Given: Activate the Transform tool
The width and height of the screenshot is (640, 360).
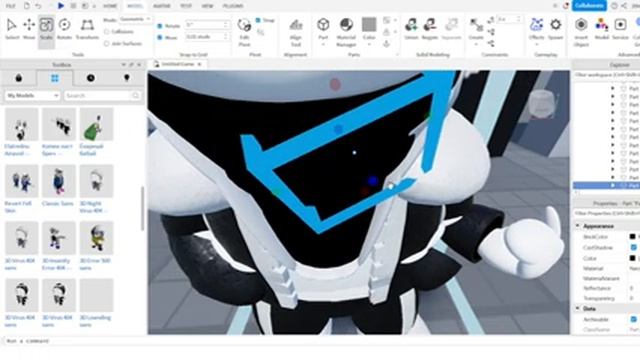Looking at the screenshot, I should click(87, 29).
